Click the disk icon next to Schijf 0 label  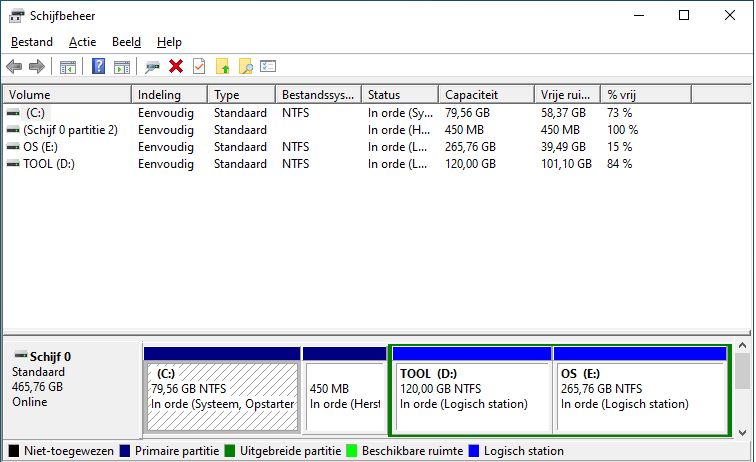[x=21, y=355]
